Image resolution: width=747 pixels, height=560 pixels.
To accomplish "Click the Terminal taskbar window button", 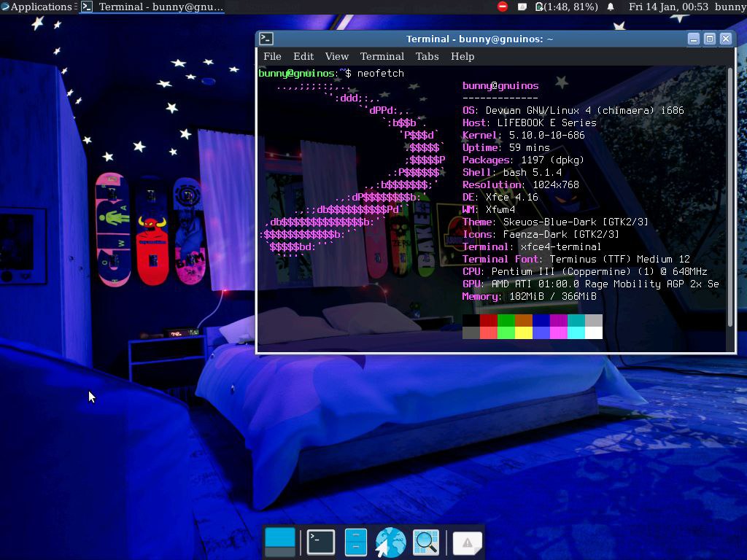I will tap(152, 7).
